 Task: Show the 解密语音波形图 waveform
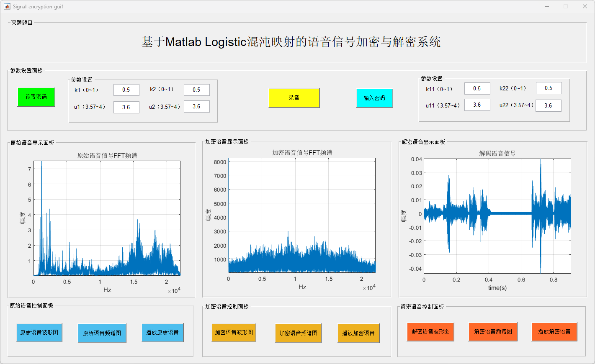point(430,332)
